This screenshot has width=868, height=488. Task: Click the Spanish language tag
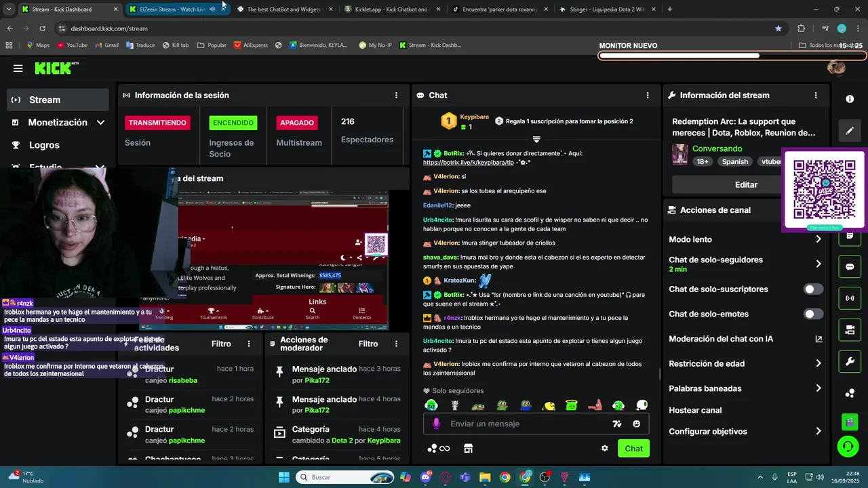(734, 161)
